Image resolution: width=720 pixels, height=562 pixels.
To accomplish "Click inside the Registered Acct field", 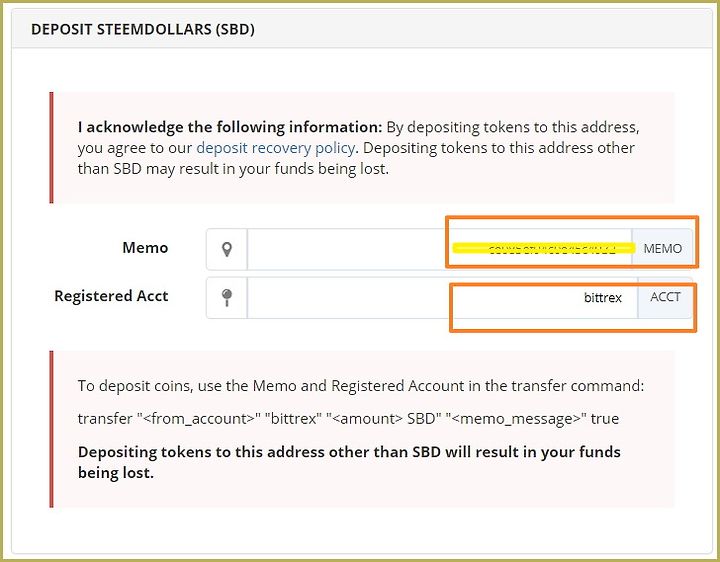I will [x=400, y=298].
